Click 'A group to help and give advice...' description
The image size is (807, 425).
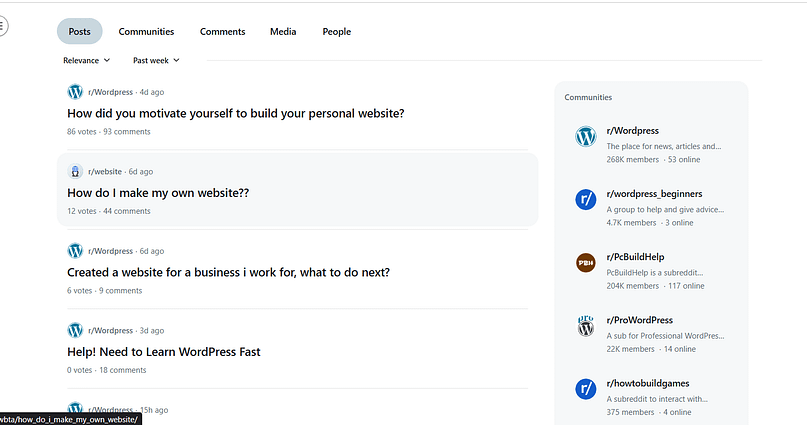[x=665, y=209]
